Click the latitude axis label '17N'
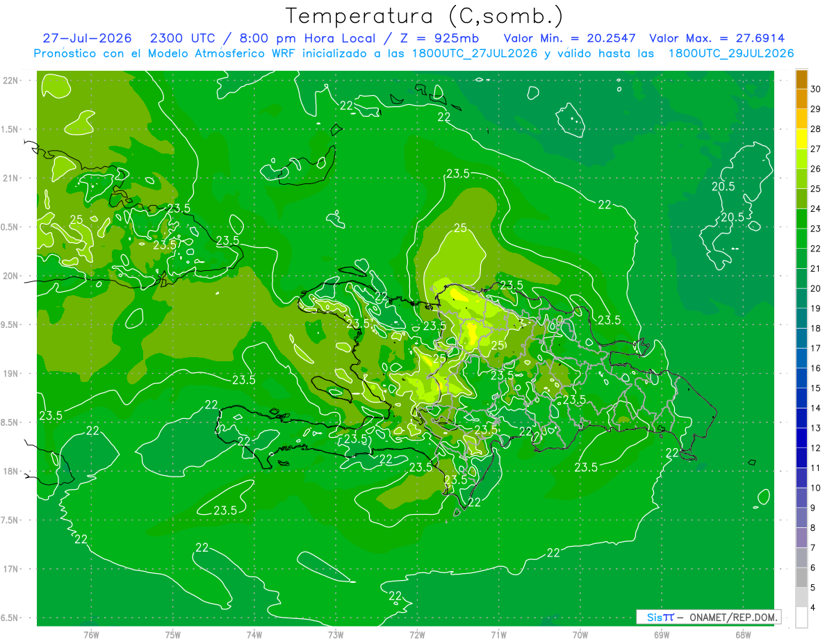Screen dimensions: 834x644 12,570
